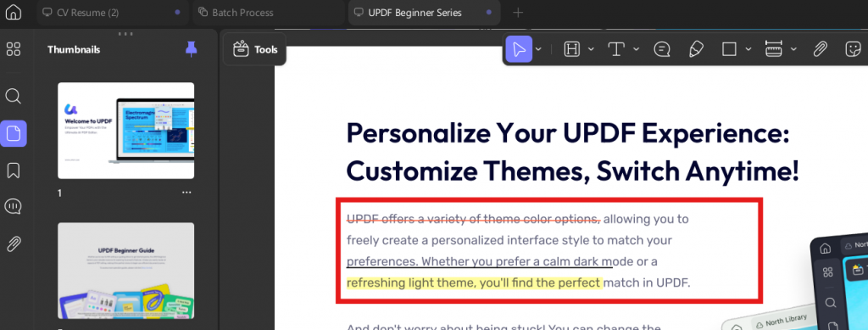Toggle the Thumbnails panel icon in sidebar
868x330 pixels.
(14, 133)
